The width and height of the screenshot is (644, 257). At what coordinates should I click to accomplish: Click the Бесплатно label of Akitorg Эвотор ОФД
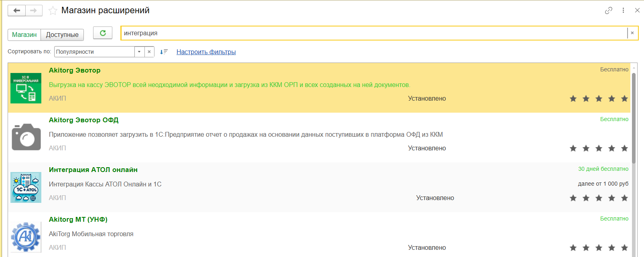[x=614, y=119]
